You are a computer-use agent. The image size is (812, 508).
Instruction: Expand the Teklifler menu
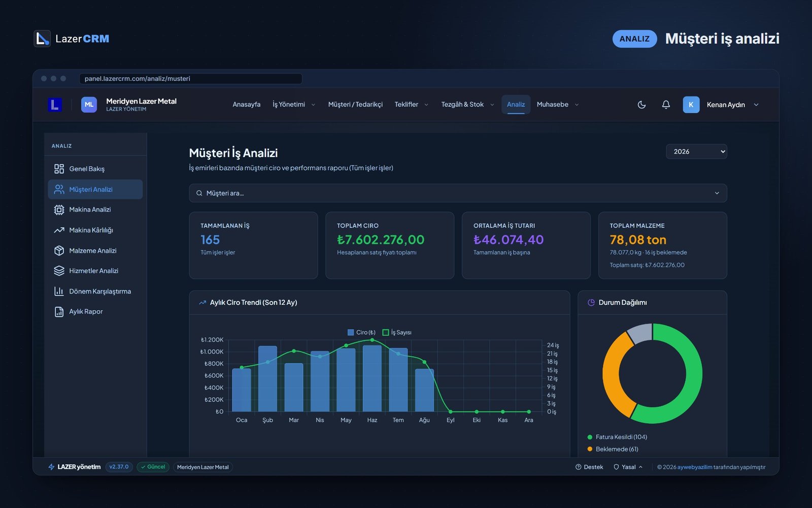(x=412, y=105)
